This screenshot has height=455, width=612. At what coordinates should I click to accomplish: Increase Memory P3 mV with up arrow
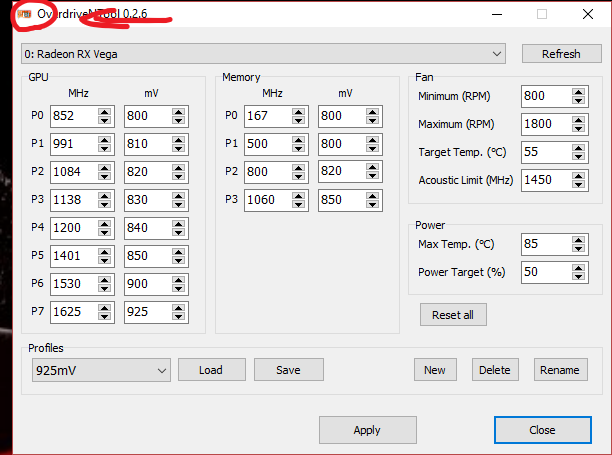pyautogui.click(x=372, y=196)
